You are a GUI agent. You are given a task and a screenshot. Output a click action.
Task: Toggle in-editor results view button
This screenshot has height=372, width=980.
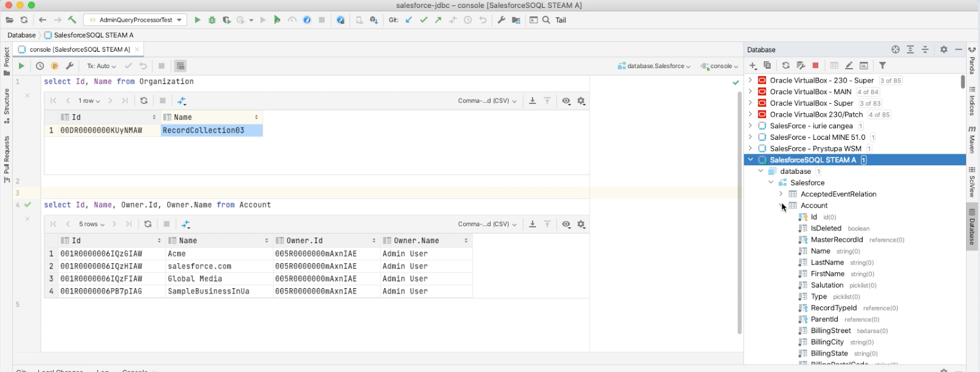coord(181,66)
